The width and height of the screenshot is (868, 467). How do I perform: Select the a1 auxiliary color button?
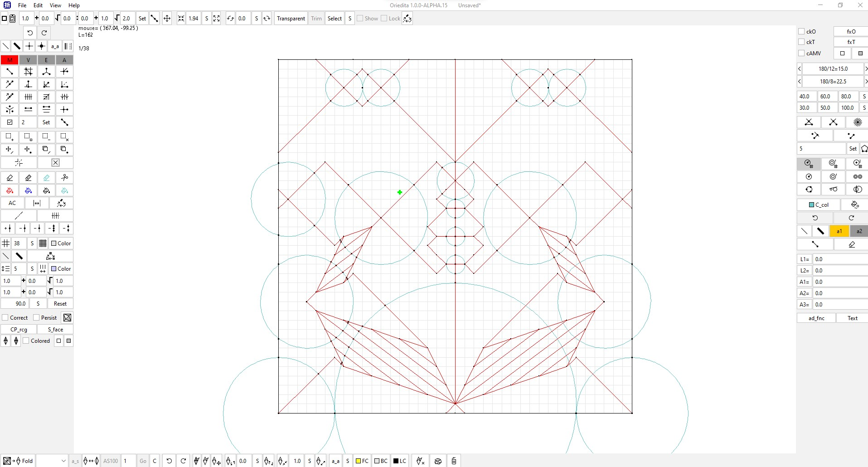point(839,231)
